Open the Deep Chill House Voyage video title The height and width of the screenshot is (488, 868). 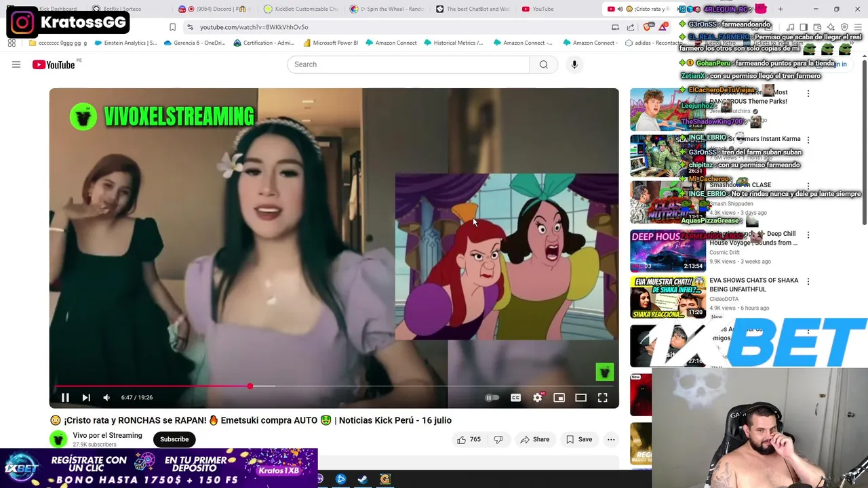(x=753, y=238)
